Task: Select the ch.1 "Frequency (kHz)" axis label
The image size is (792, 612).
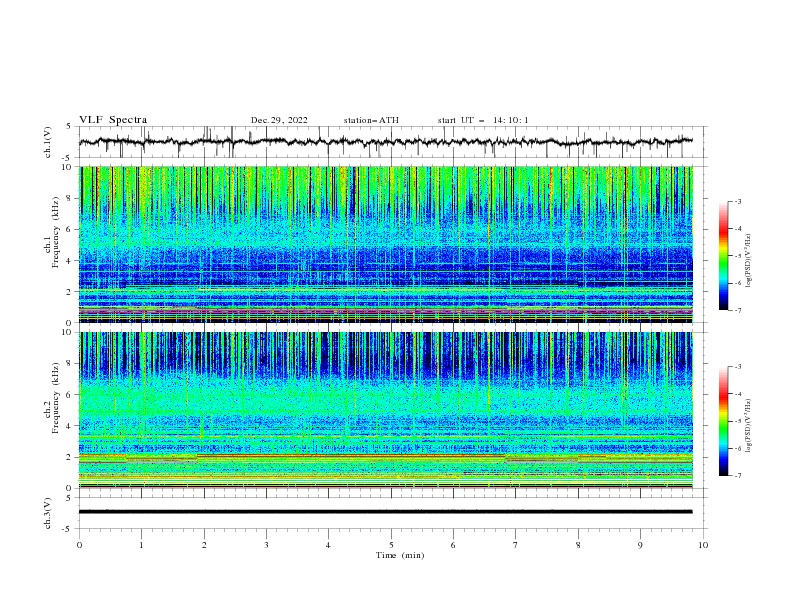Action: pyautogui.click(x=56, y=232)
